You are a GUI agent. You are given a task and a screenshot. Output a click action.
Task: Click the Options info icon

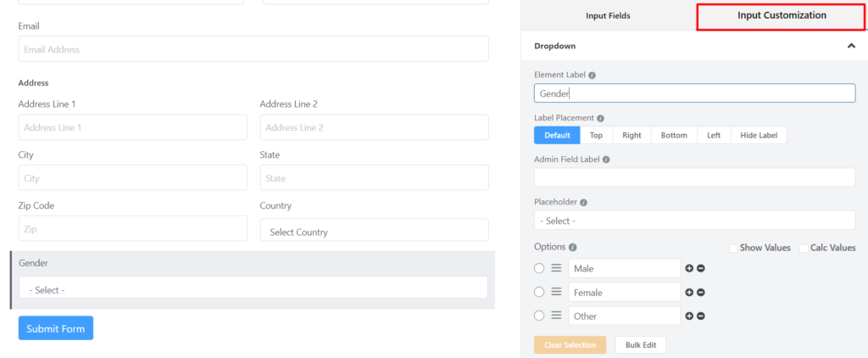[x=573, y=248]
